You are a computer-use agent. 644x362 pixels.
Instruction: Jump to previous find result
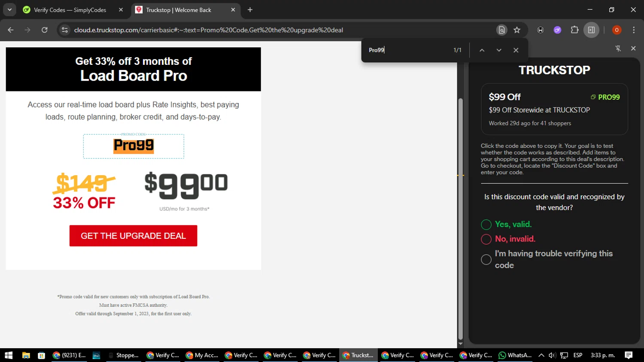482,50
